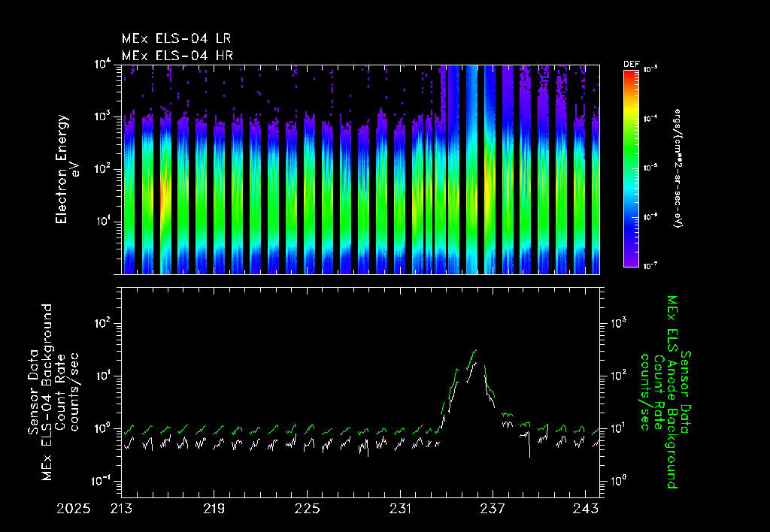Click the peak of the green anode background curve

475,350
